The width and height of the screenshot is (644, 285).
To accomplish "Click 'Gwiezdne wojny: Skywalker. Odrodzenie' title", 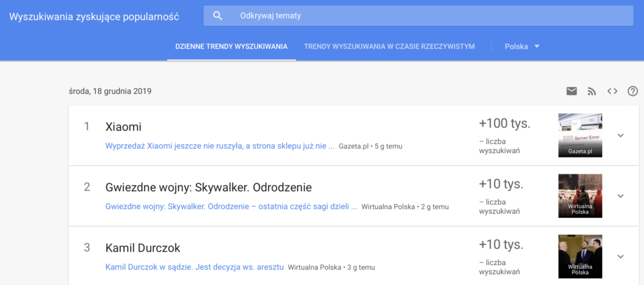I will pyautogui.click(x=209, y=188).
